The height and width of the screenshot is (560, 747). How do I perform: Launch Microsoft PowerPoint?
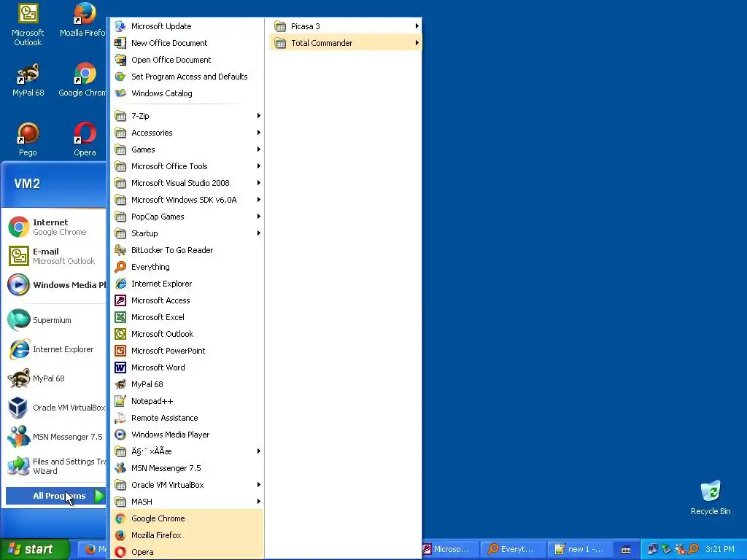[187, 351]
